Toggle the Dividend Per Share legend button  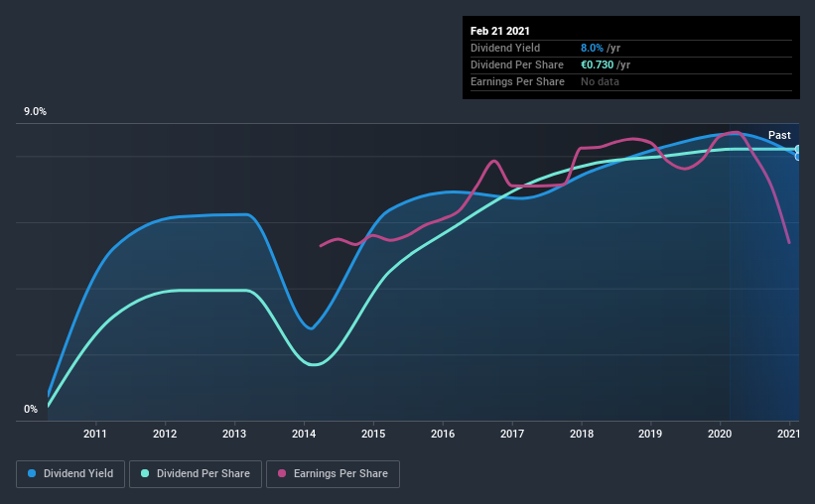pyautogui.click(x=196, y=474)
